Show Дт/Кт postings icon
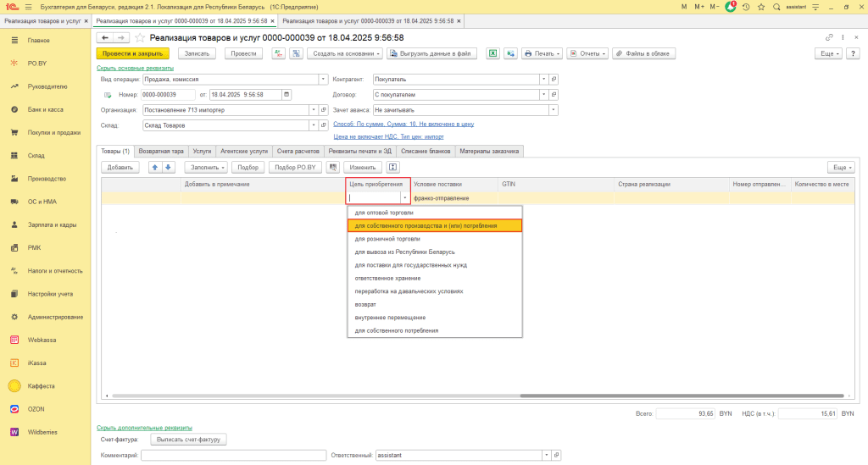 click(278, 53)
